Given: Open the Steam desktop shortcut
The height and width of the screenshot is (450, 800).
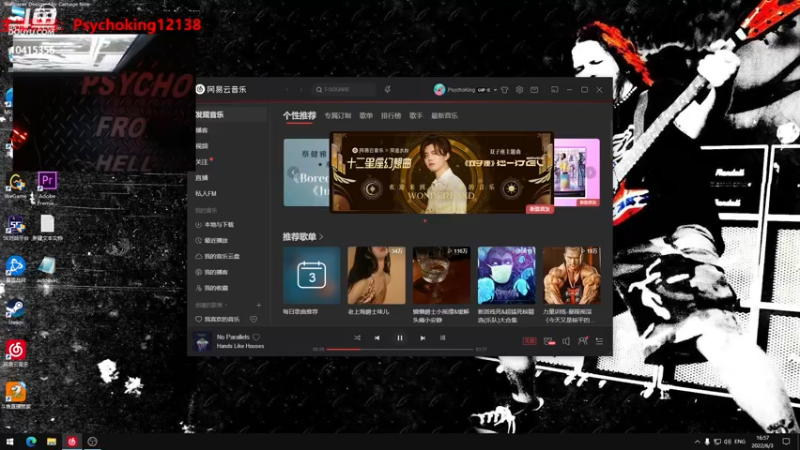Looking at the screenshot, I should coord(15,312).
